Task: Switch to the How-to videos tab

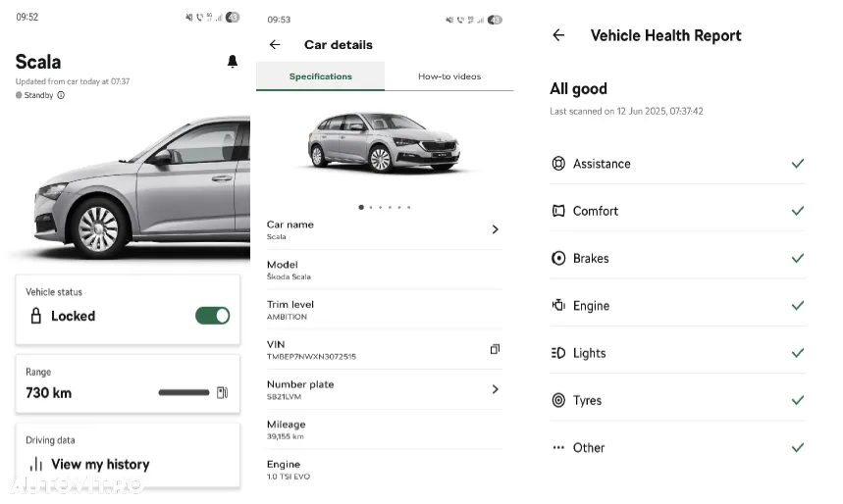Action: tap(449, 76)
